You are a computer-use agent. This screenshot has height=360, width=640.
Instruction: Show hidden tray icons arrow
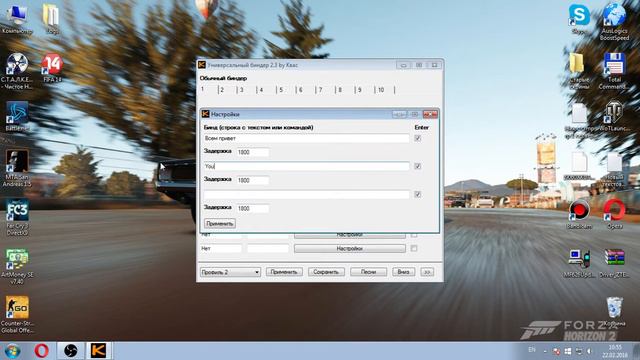(x=545, y=351)
